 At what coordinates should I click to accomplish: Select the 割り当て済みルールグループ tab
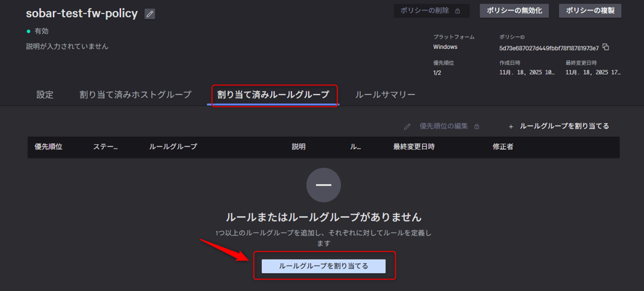coord(273,95)
